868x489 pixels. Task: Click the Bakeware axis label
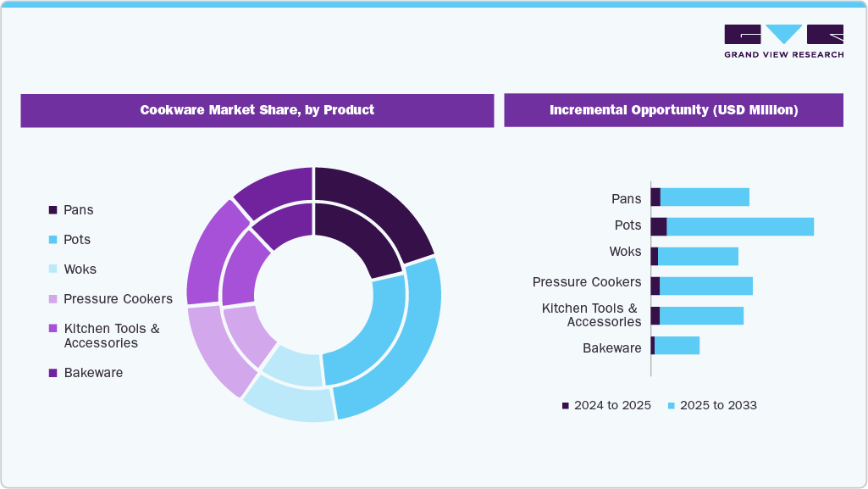(611, 347)
